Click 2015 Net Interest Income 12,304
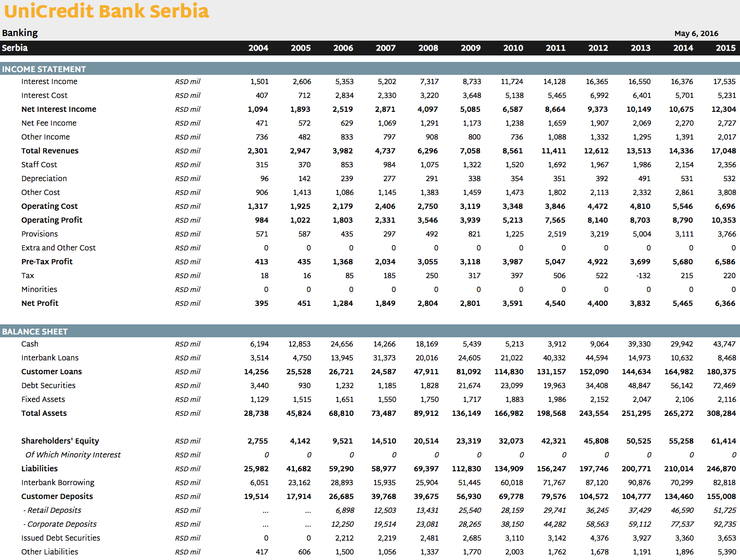740x560 pixels. (723, 110)
